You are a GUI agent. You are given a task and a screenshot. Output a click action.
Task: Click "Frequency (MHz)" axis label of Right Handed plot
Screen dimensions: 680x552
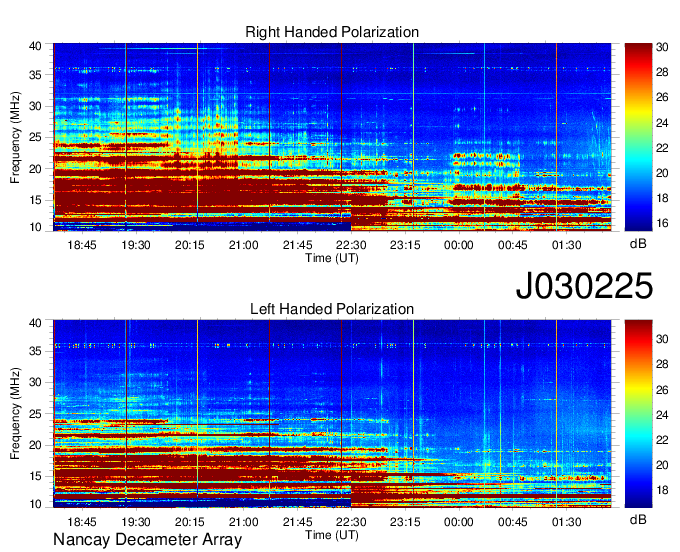click(15, 137)
